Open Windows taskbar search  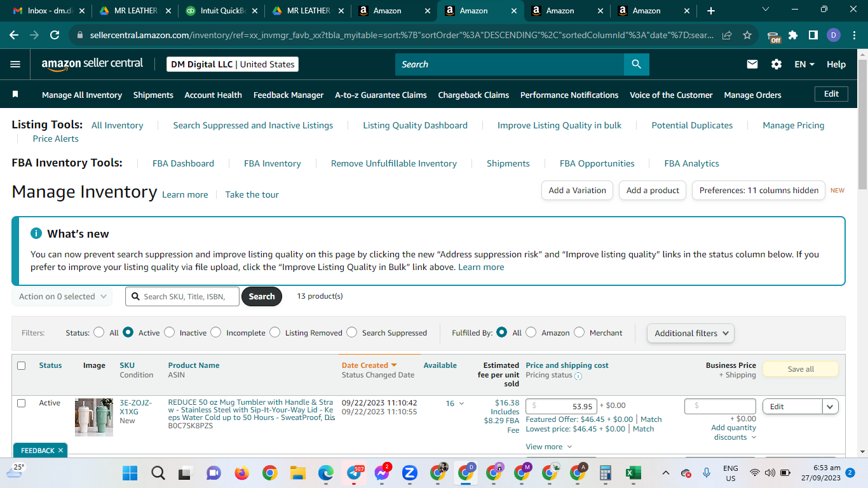(x=158, y=473)
